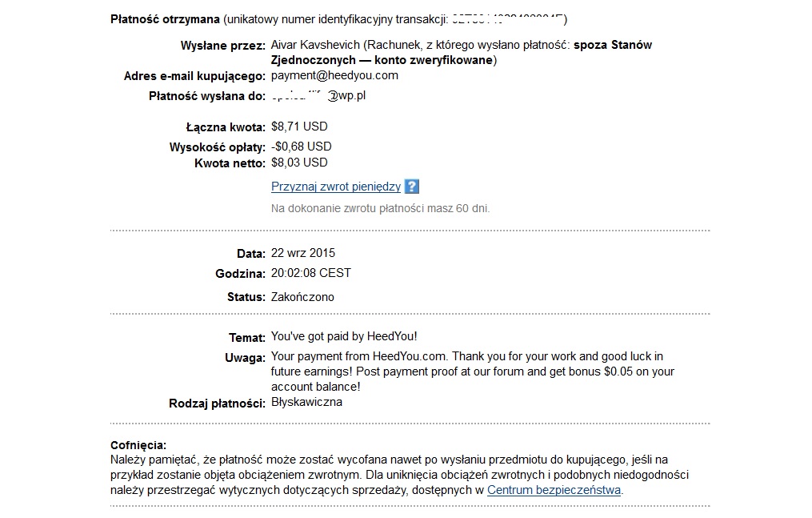Click the buyer email payment@heedyou.com

tap(334, 75)
